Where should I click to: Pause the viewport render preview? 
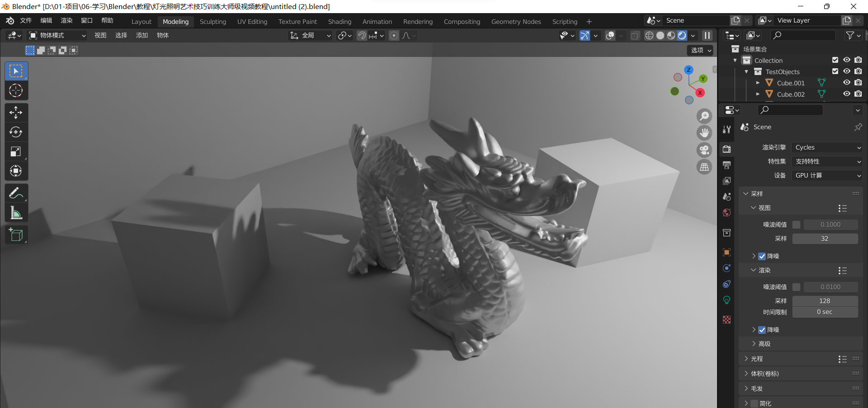click(707, 35)
